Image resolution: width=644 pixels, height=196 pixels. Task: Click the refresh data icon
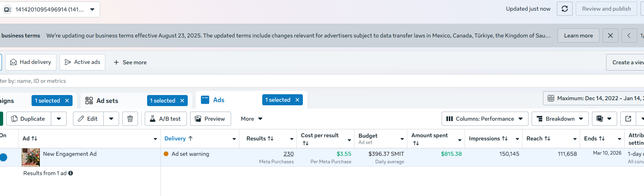(x=564, y=9)
